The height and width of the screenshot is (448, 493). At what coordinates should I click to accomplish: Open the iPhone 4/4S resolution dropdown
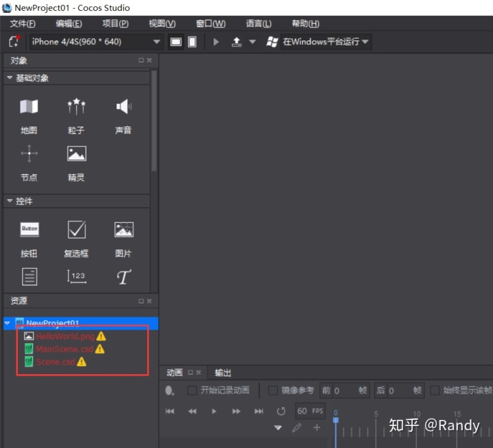pyautogui.click(x=97, y=42)
